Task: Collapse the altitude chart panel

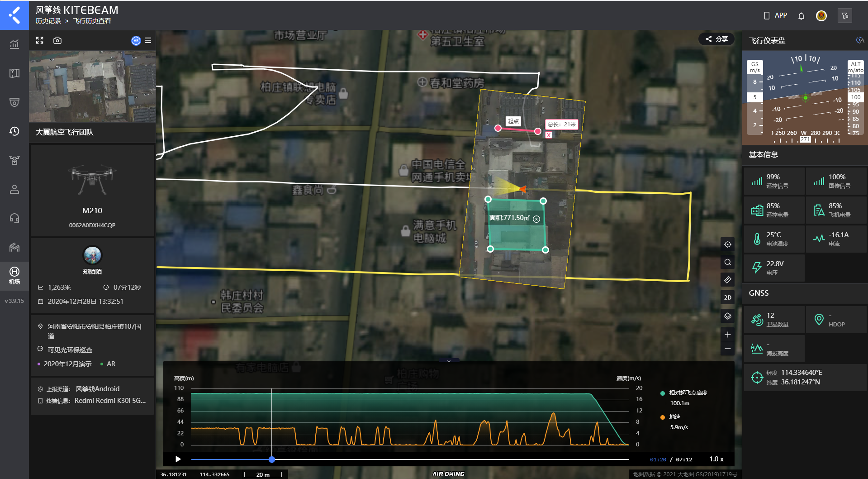Action: [x=449, y=361]
